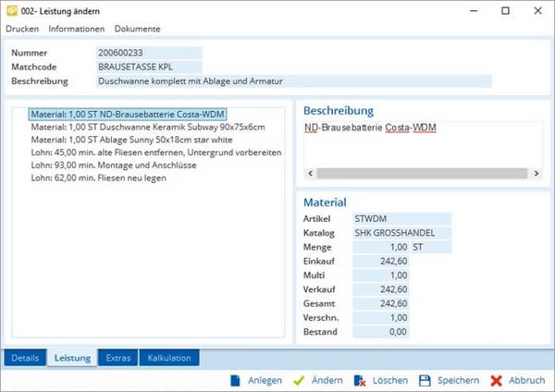
Task: Click the Einkauf price field
Action: coord(380,262)
